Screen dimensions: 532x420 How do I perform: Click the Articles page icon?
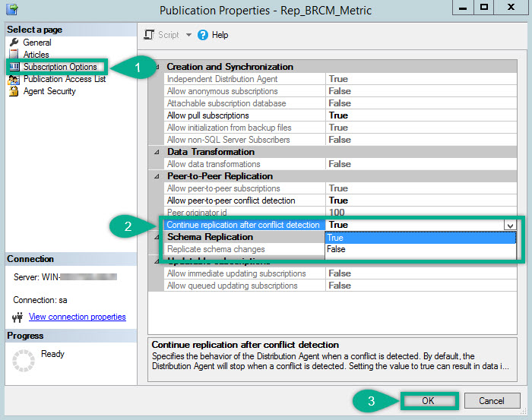click(14, 54)
